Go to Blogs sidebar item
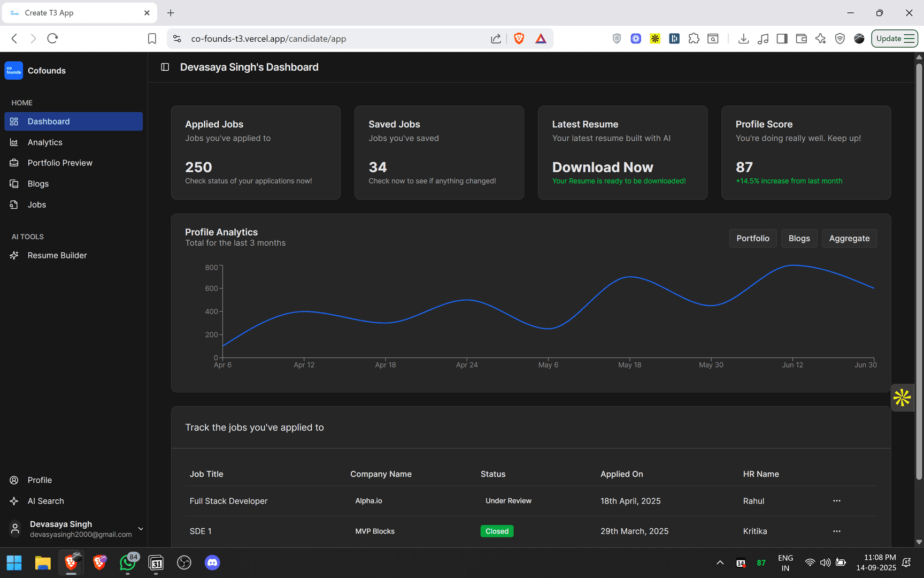This screenshot has height=578, width=924. point(38,184)
